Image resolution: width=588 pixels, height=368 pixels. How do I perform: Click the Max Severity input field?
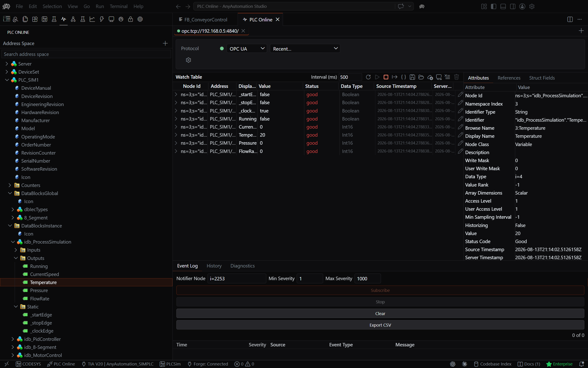367,279
